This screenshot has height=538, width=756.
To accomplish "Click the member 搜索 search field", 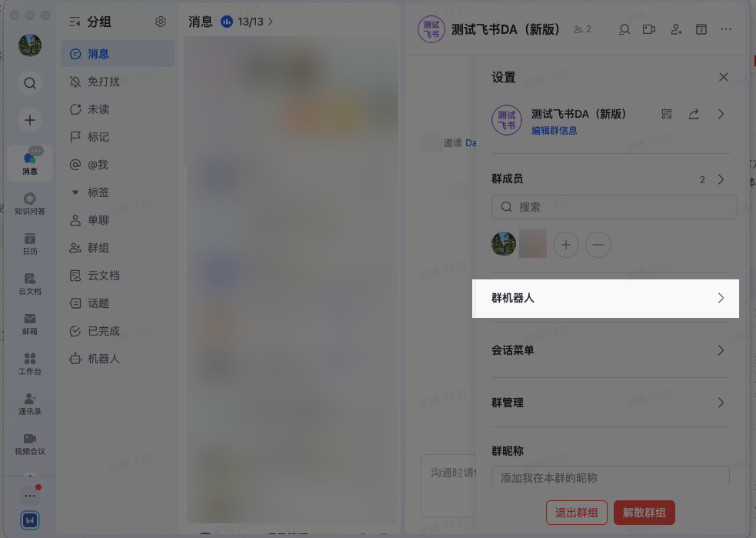I will (x=614, y=207).
